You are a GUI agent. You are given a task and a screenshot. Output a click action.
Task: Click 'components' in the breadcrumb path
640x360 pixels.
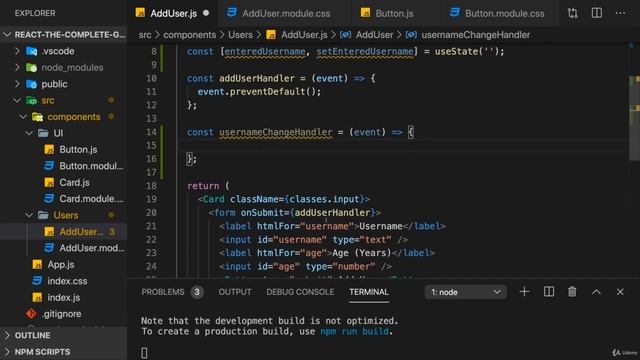(189, 35)
